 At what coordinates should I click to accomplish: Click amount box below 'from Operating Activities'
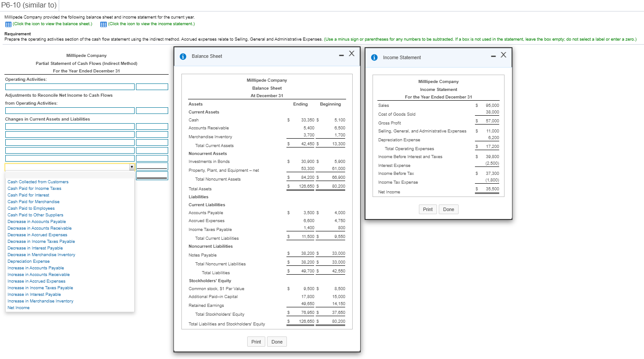(x=152, y=111)
